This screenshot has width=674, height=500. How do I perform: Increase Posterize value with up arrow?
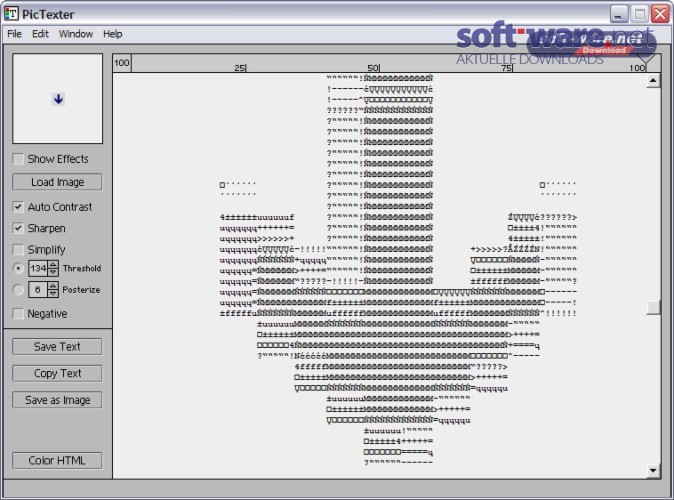(53, 286)
